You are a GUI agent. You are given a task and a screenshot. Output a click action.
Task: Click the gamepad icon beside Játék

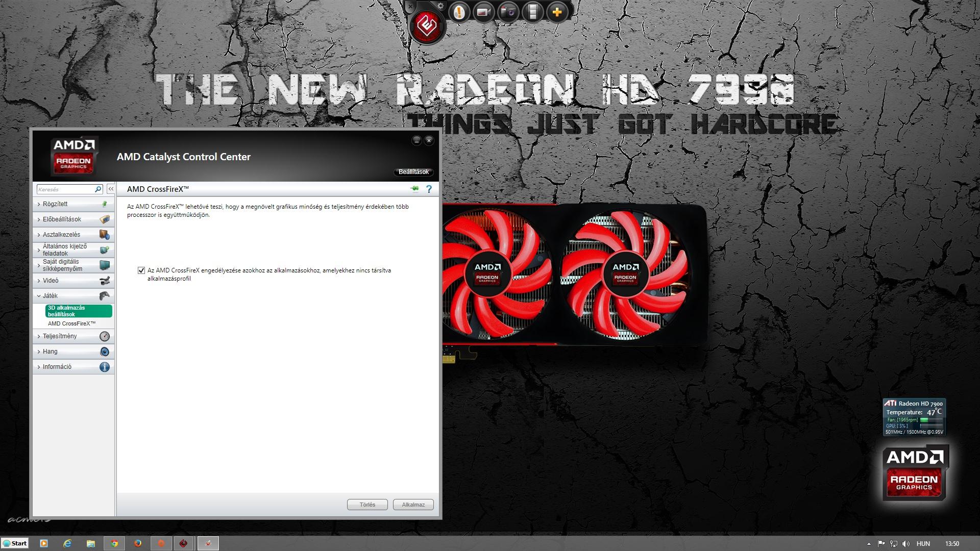pyautogui.click(x=105, y=296)
